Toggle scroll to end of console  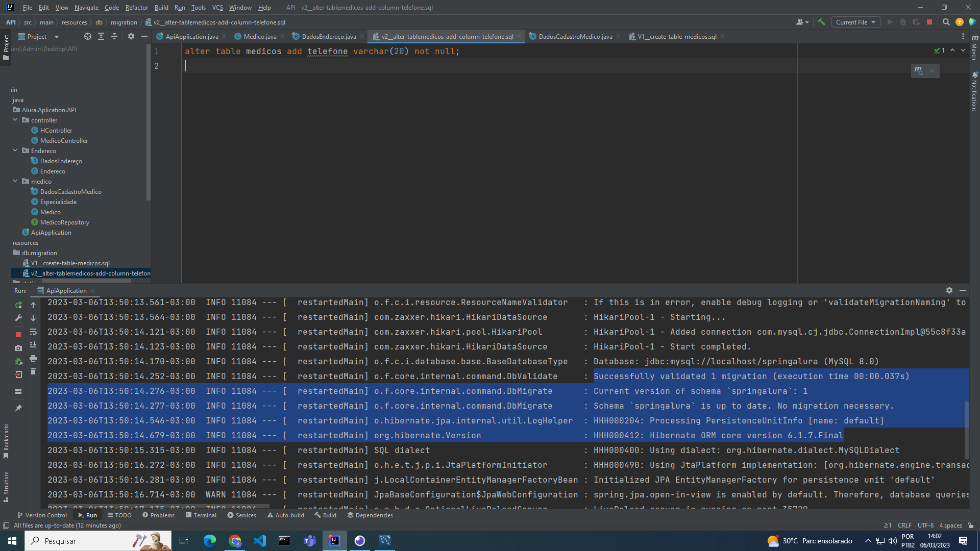pos(33,345)
